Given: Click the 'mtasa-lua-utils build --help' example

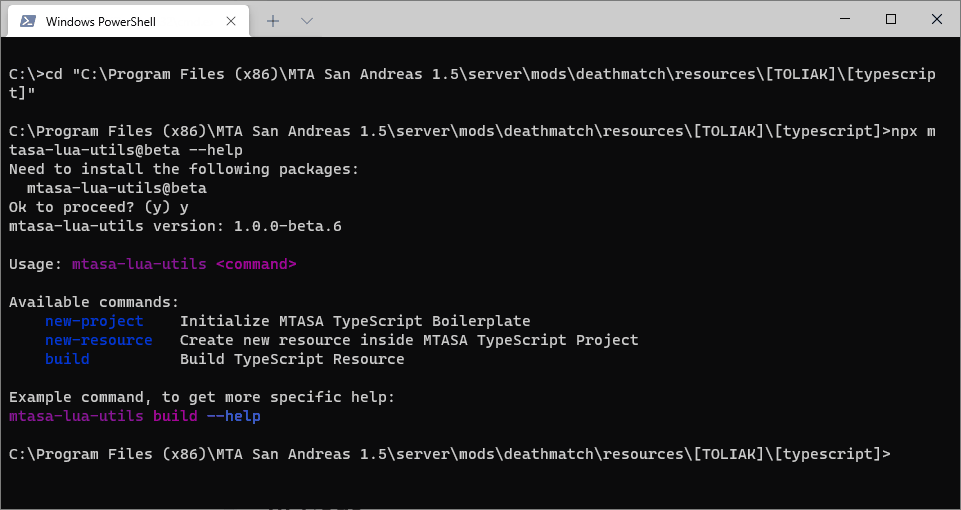Looking at the screenshot, I should [135, 416].
